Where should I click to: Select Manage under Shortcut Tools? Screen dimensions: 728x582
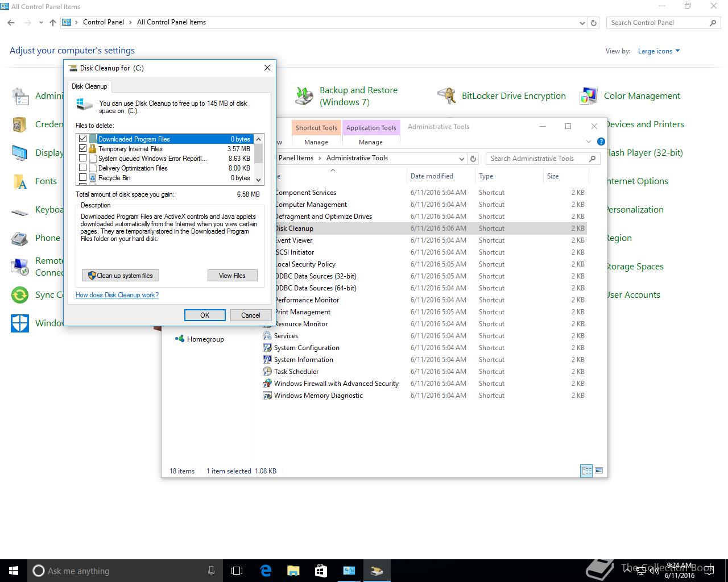click(x=316, y=142)
